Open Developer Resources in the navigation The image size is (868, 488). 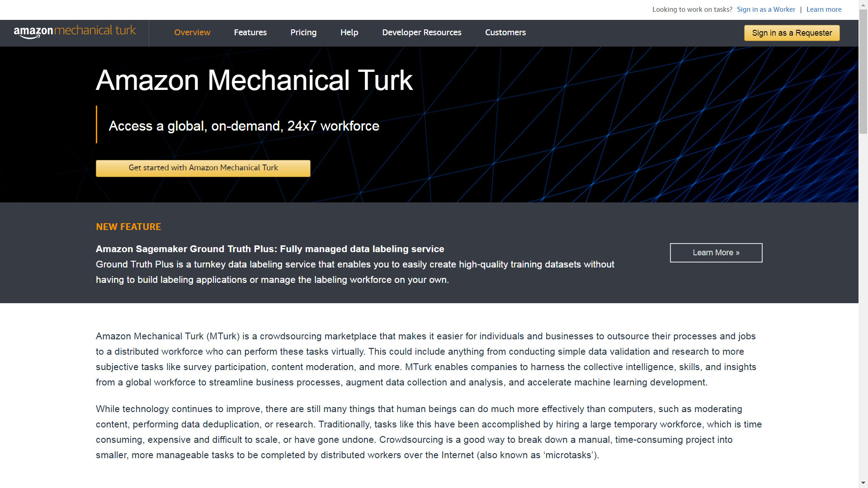coord(421,33)
